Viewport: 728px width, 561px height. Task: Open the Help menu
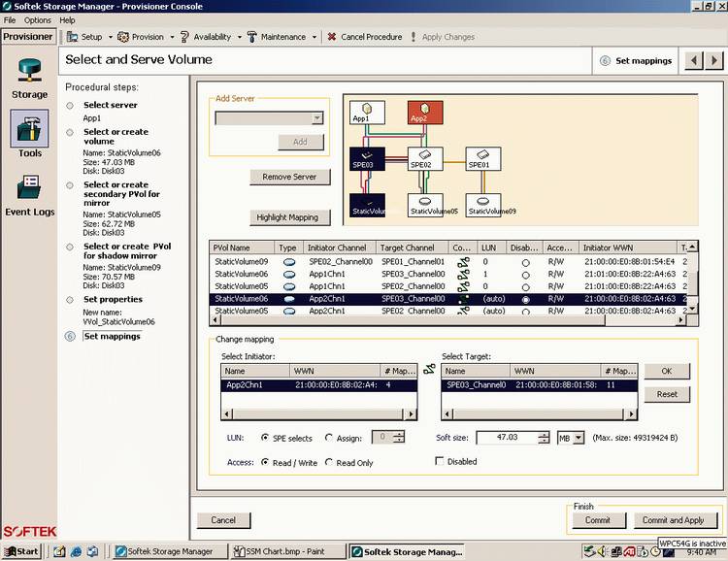(x=67, y=20)
